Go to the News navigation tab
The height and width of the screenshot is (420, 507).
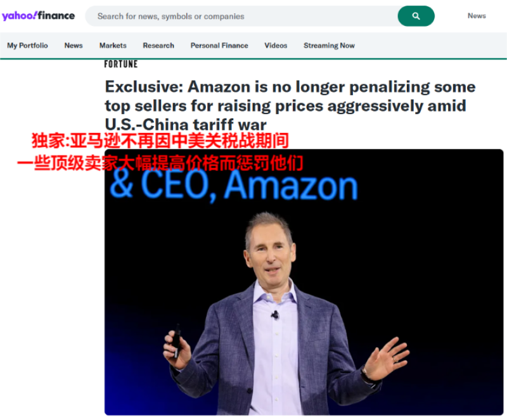74,46
